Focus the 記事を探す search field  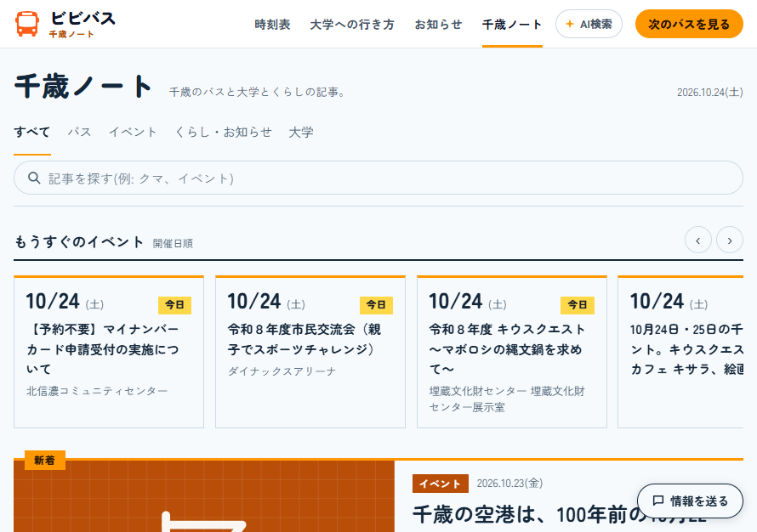378,178
